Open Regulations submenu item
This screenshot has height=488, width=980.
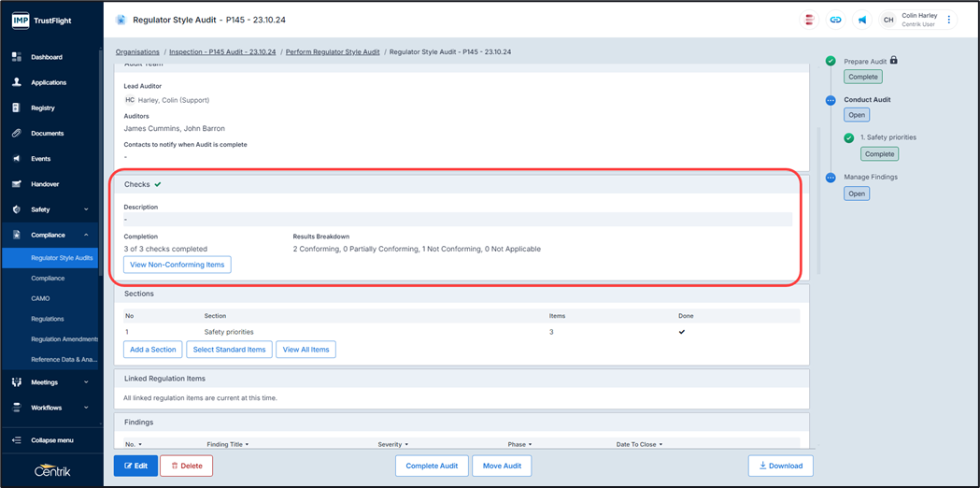pos(48,319)
